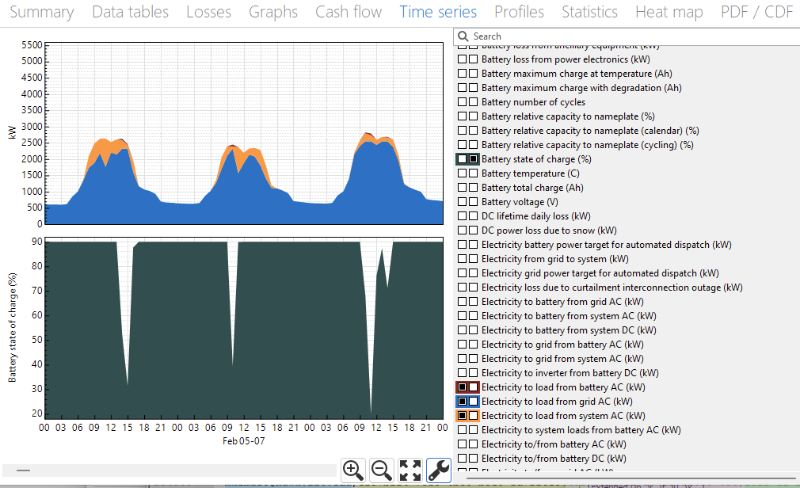Screen dimensions: 800x488
Task: Uncheck Electricity to load from battery AC
Action: click(x=463, y=387)
